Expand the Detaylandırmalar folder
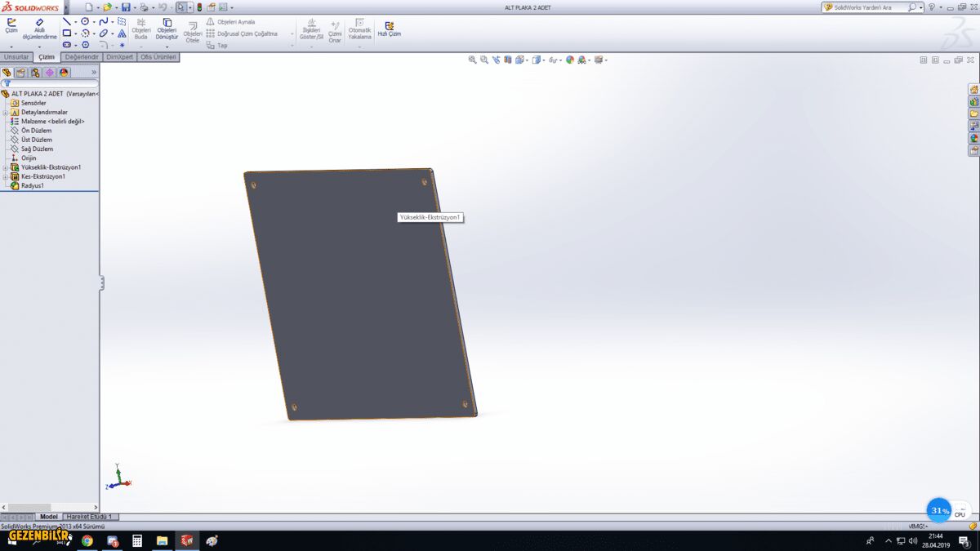 pos(5,113)
